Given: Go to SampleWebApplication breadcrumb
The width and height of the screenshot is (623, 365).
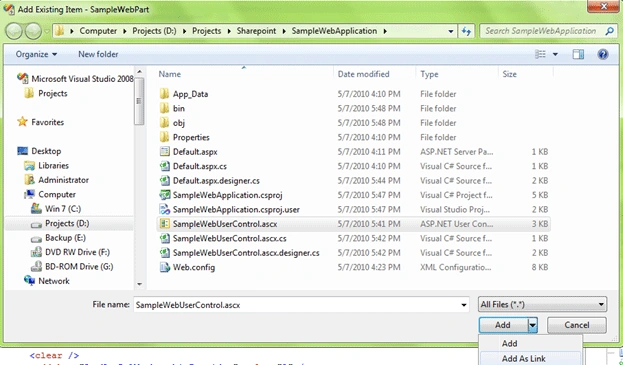Looking at the screenshot, I should [x=334, y=31].
